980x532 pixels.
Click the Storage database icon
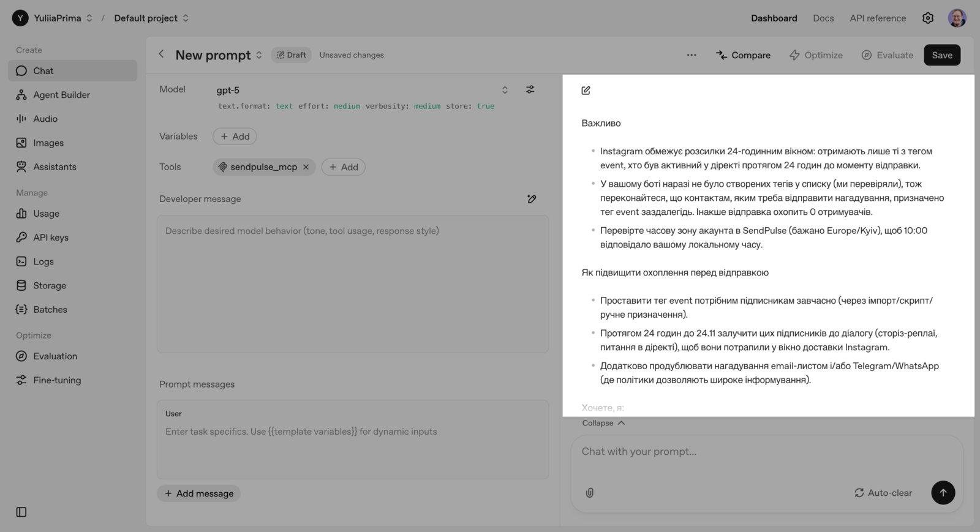tap(21, 285)
